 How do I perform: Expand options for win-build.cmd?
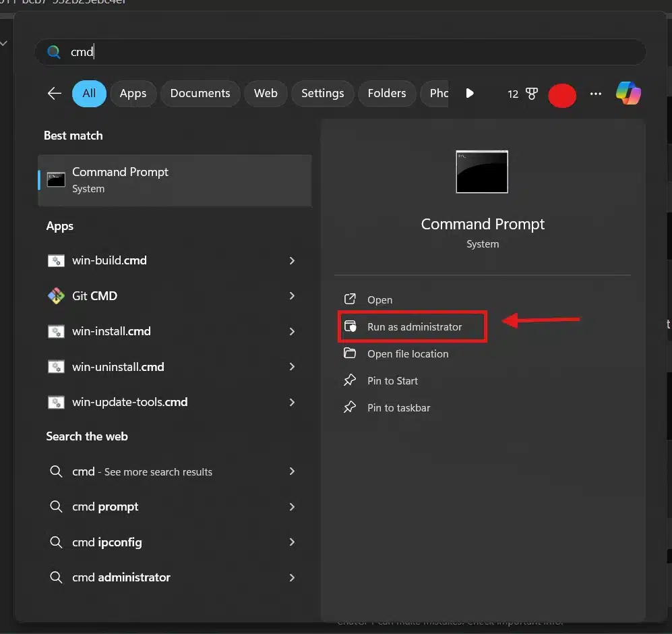pyautogui.click(x=292, y=260)
